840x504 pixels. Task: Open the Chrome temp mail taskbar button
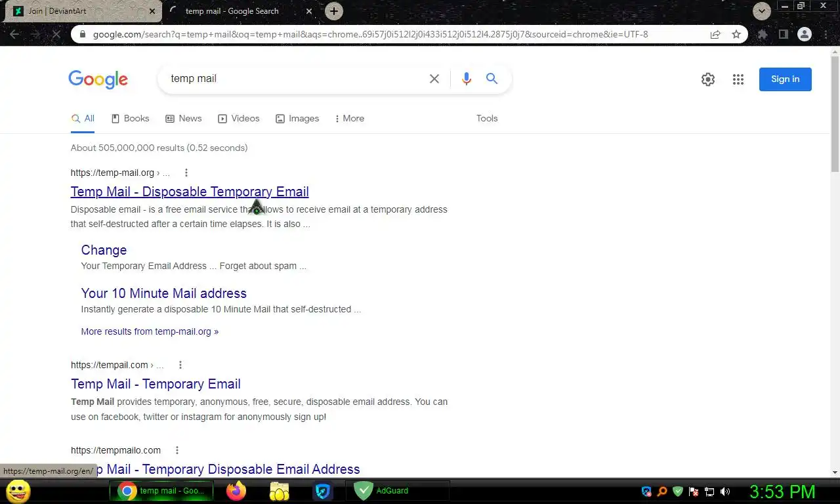click(x=161, y=491)
